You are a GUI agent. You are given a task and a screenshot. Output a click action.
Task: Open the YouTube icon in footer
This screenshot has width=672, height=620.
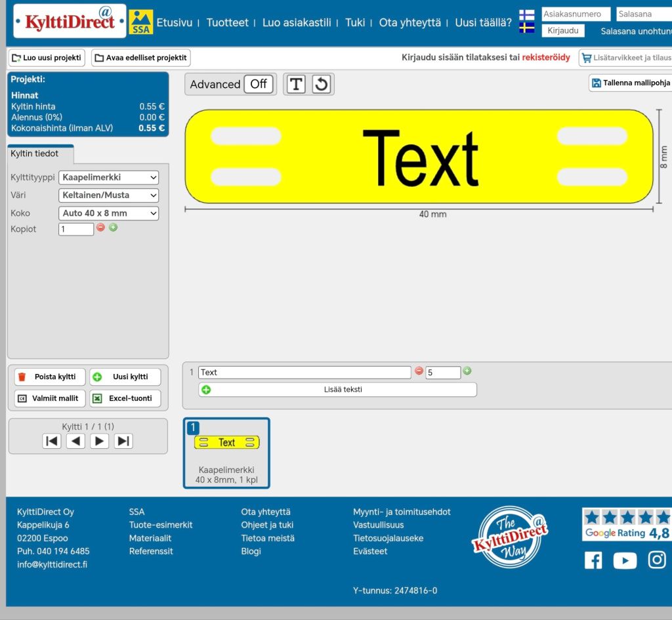tap(625, 560)
